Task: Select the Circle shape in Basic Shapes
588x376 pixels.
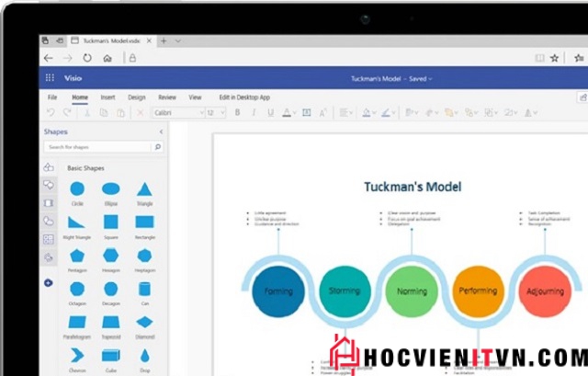Action: 77,189
